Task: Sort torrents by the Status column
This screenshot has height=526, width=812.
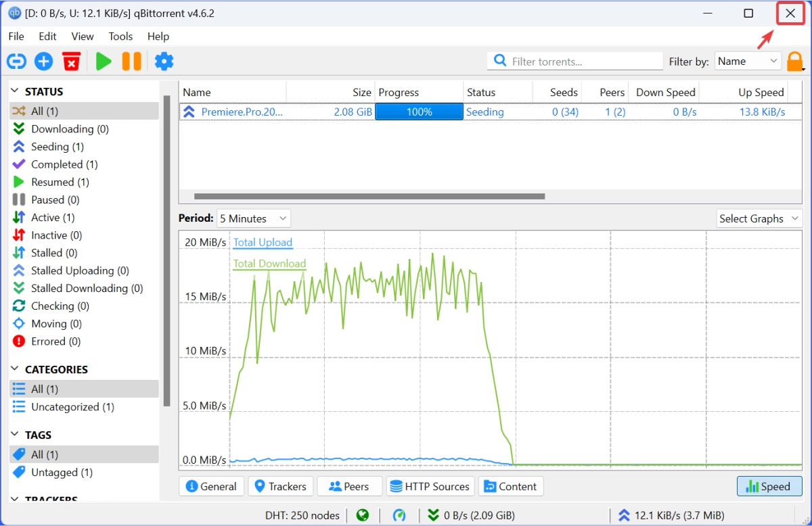Action: (x=498, y=92)
